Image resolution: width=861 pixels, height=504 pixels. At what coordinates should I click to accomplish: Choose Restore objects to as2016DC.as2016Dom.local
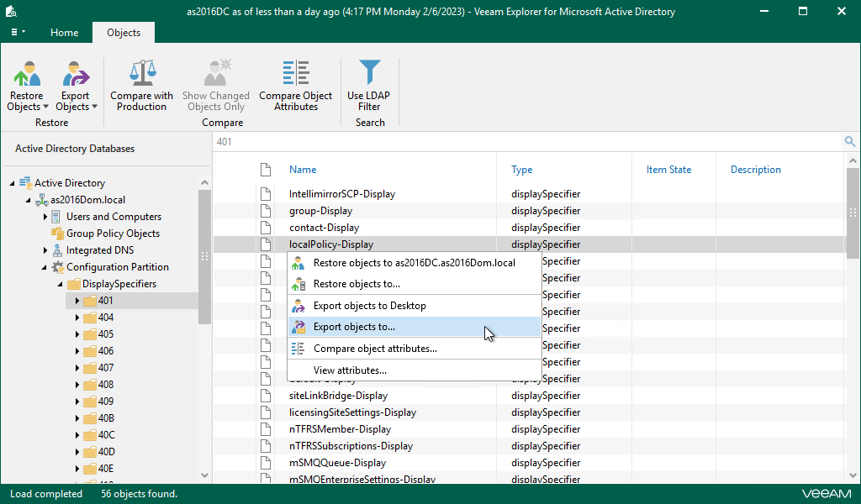[x=414, y=263]
